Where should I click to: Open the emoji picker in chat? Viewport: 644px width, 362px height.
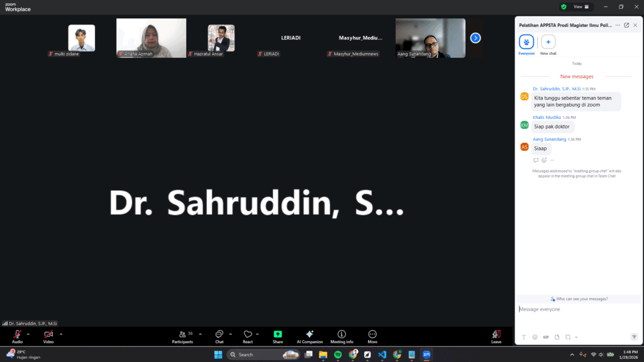535,337
